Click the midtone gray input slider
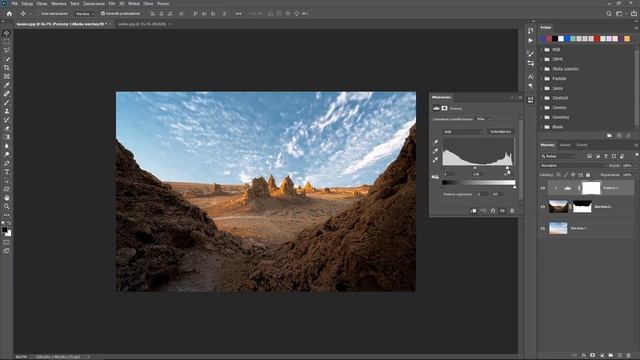The width and height of the screenshot is (640, 360). click(x=475, y=168)
